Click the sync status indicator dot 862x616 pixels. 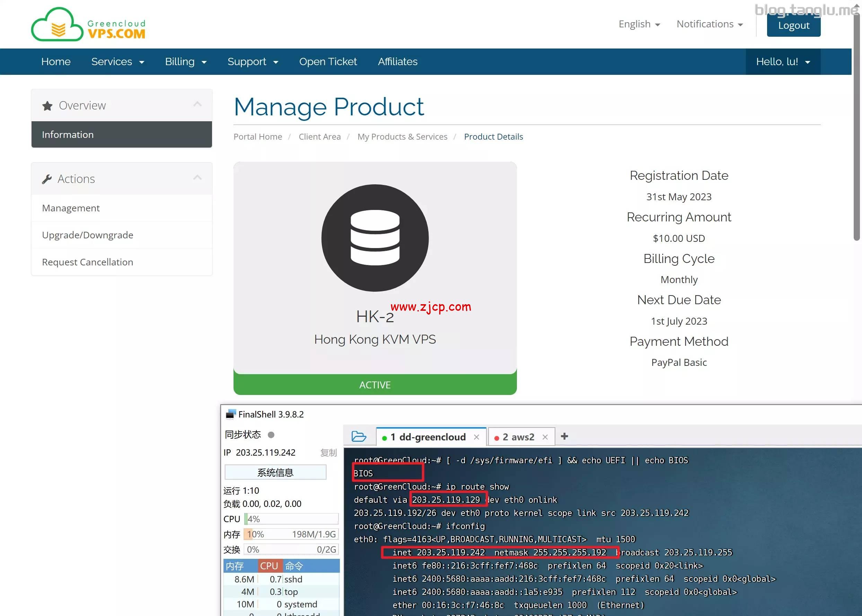pyautogui.click(x=271, y=435)
